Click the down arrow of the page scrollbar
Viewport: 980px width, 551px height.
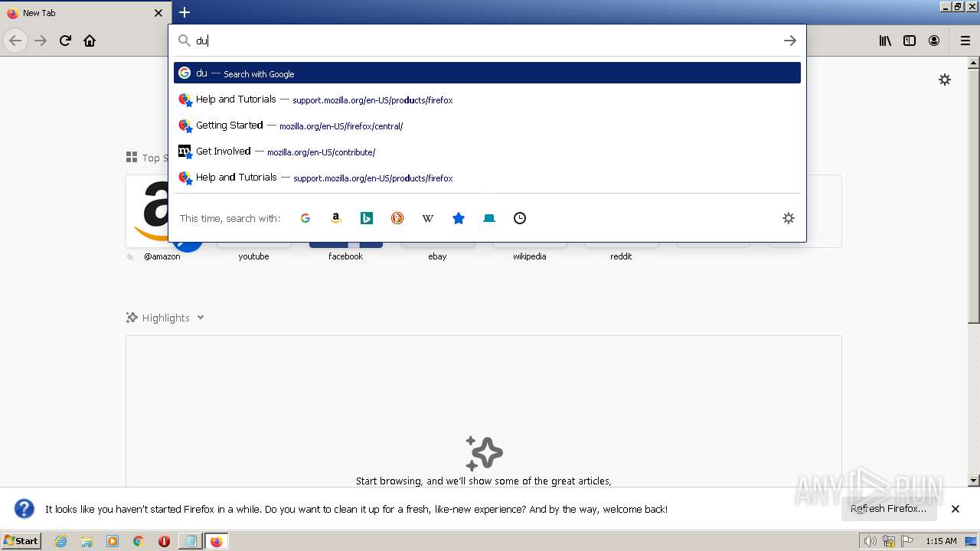974,481
